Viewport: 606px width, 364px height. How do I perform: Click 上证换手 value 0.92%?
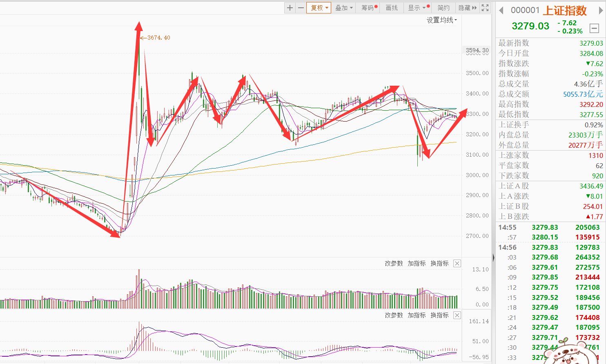pyautogui.click(x=594, y=125)
